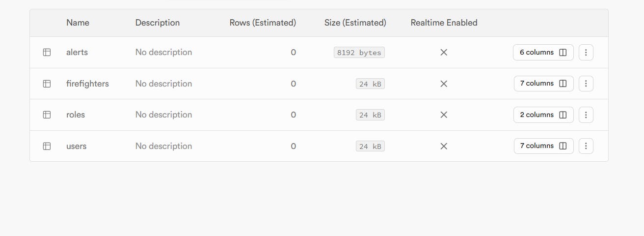
Task: Click the realtime X icon for firefighters
Action: click(444, 84)
